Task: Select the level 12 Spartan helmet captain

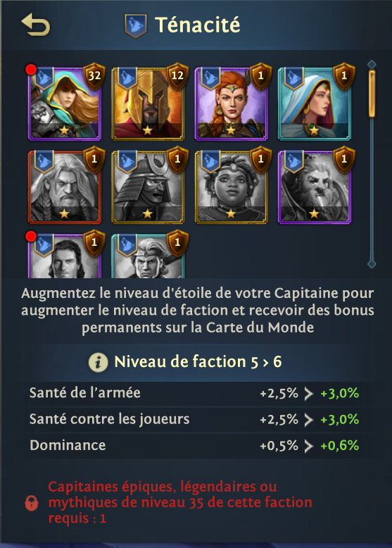Action: click(x=148, y=104)
